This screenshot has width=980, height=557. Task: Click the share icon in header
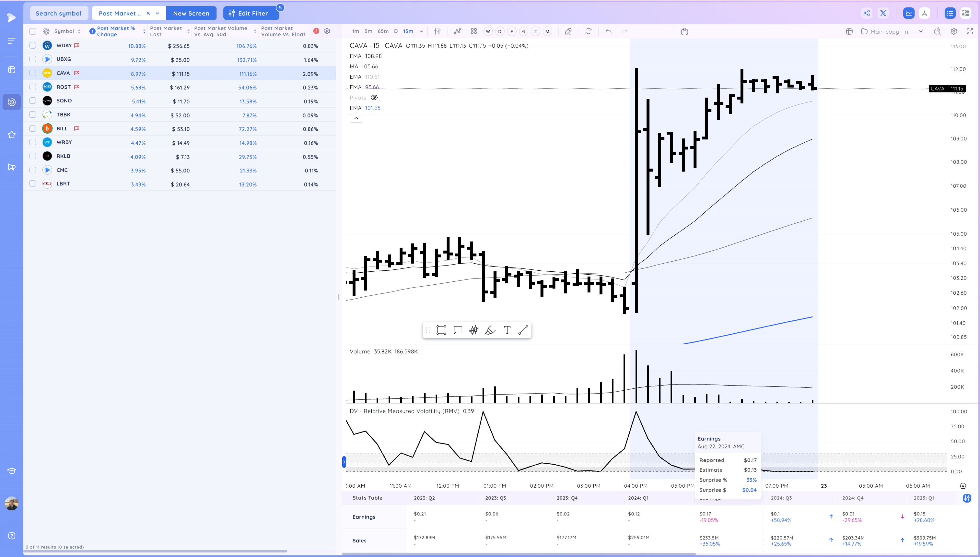click(867, 13)
